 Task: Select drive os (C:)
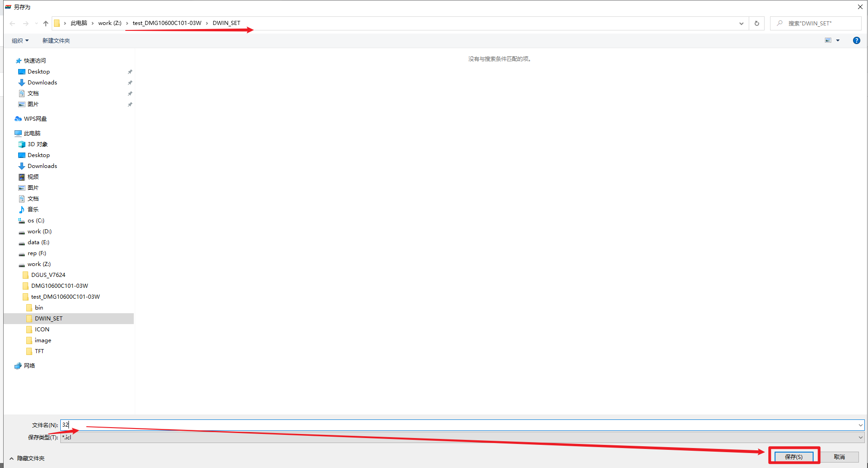point(36,221)
